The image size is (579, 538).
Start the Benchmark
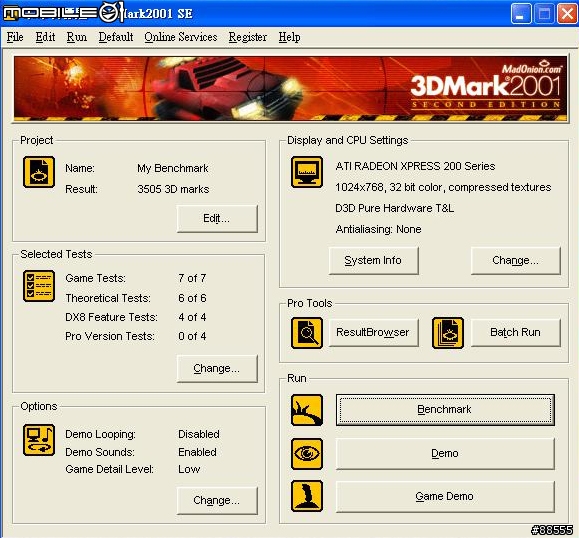click(445, 410)
